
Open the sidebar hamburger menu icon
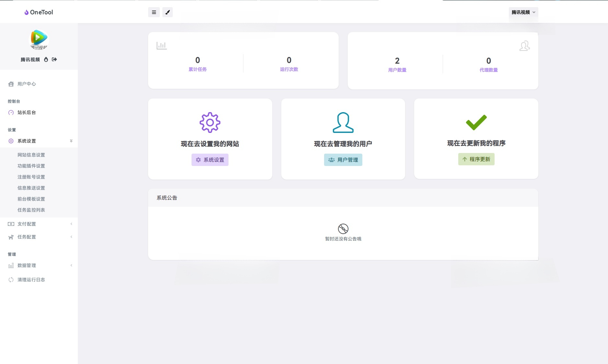click(154, 12)
